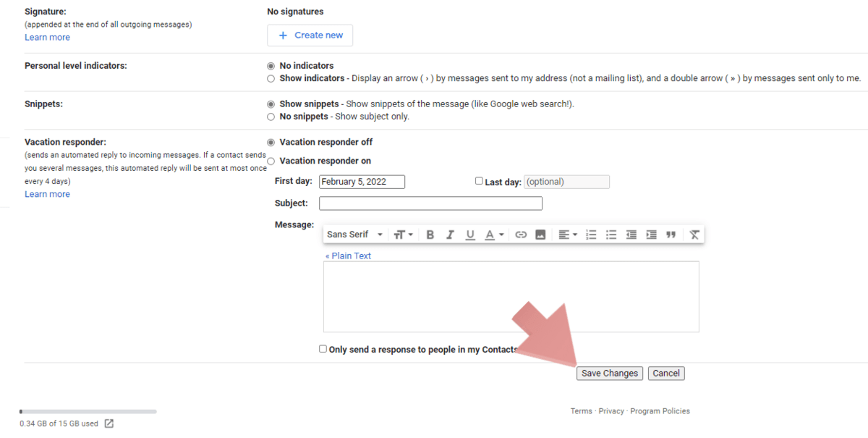Open Learn more under Signature

[x=48, y=38]
